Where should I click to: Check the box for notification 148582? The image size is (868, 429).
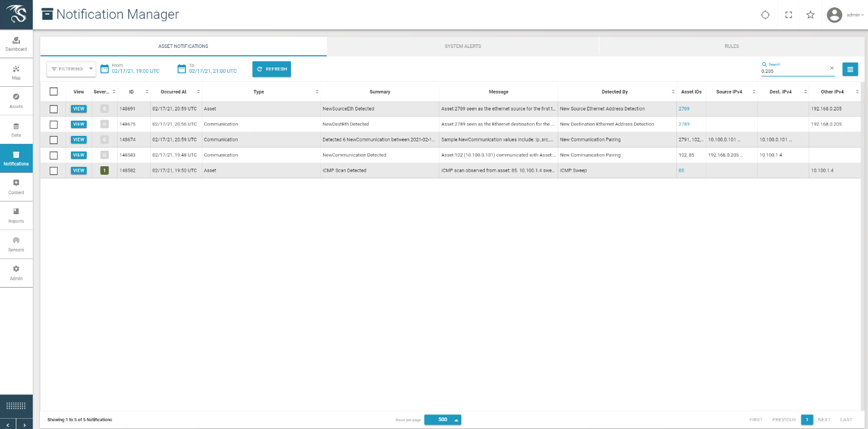(53, 171)
